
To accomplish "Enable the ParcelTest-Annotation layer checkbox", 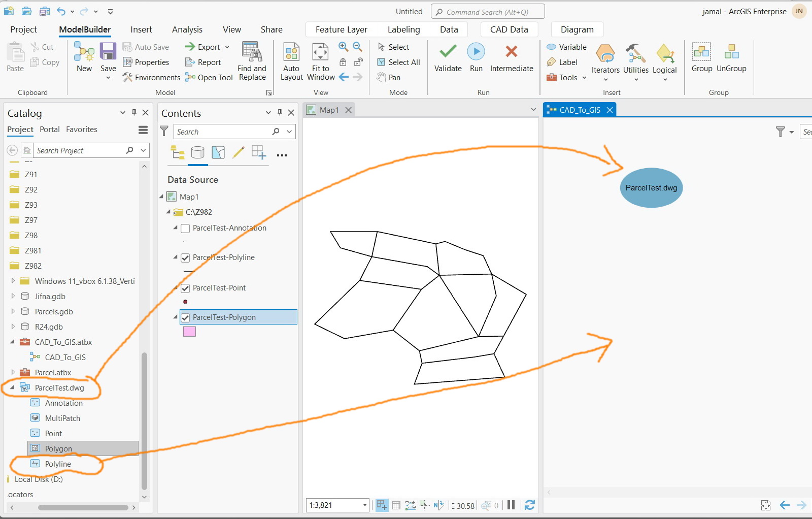I will coord(185,228).
